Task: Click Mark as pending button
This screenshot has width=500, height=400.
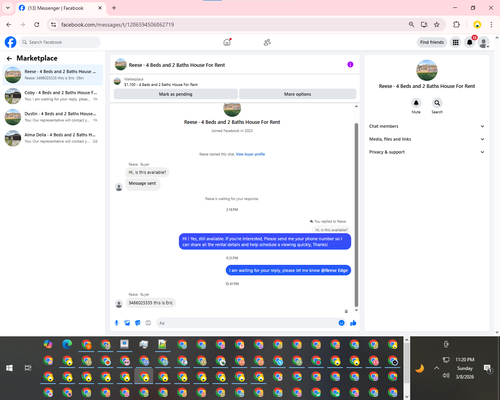Action: tap(176, 94)
